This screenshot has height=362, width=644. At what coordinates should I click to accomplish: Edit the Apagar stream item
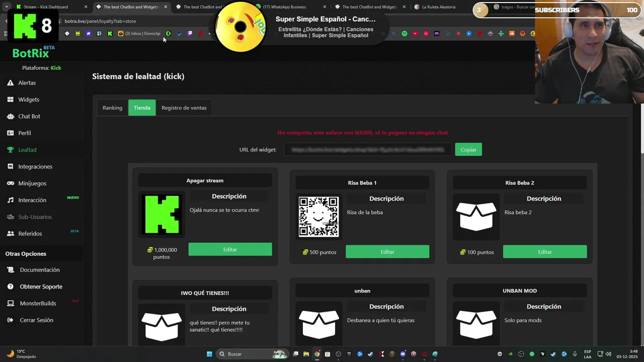click(x=230, y=249)
